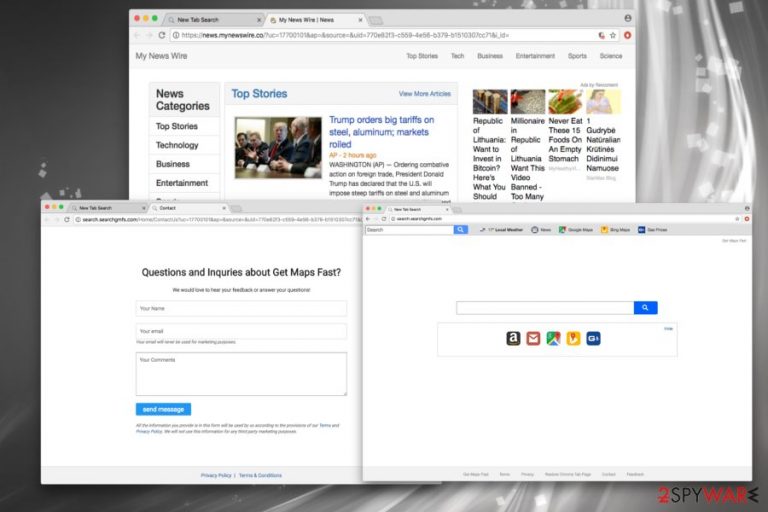Viewport: 768px width, 512px height.
Task: Click the toolbar Search input field
Action: click(409, 229)
